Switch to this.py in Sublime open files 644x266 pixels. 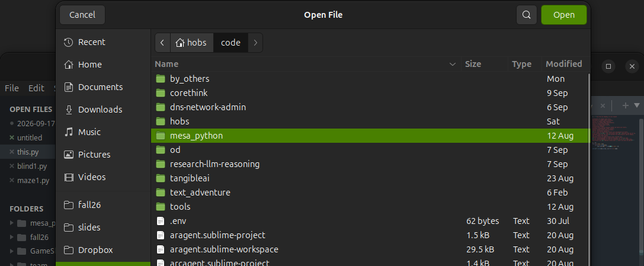click(x=28, y=152)
